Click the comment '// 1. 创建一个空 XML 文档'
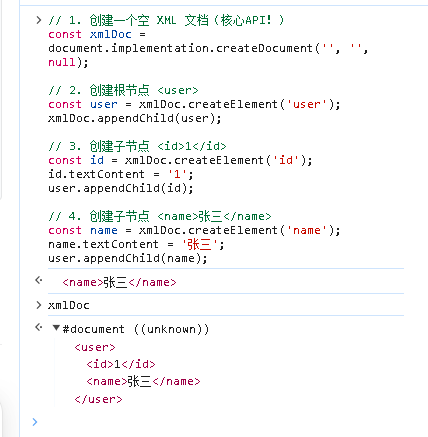The width and height of the screenshot is (428, 437). coord(166,20)
